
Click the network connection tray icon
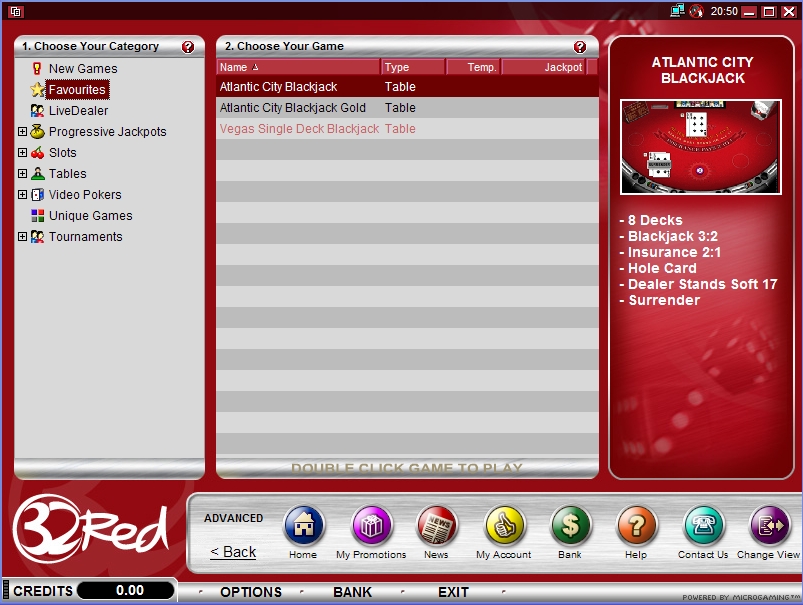(x=678, y=11)
